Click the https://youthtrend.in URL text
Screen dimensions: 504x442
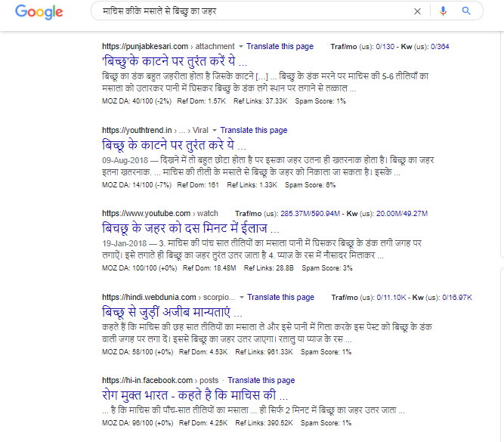[137, 131]
